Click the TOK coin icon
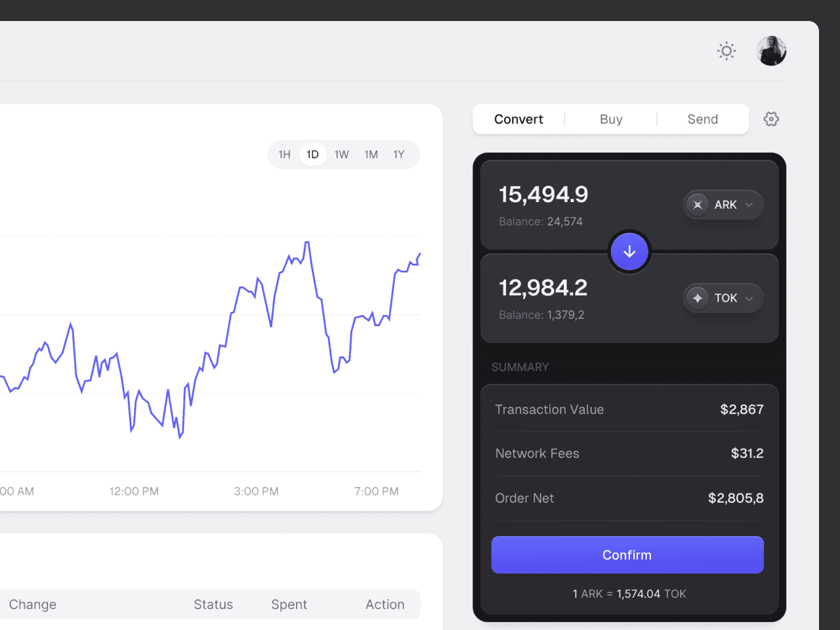The height and width of the screenshot is (630, 840). [x=698, y=298]
